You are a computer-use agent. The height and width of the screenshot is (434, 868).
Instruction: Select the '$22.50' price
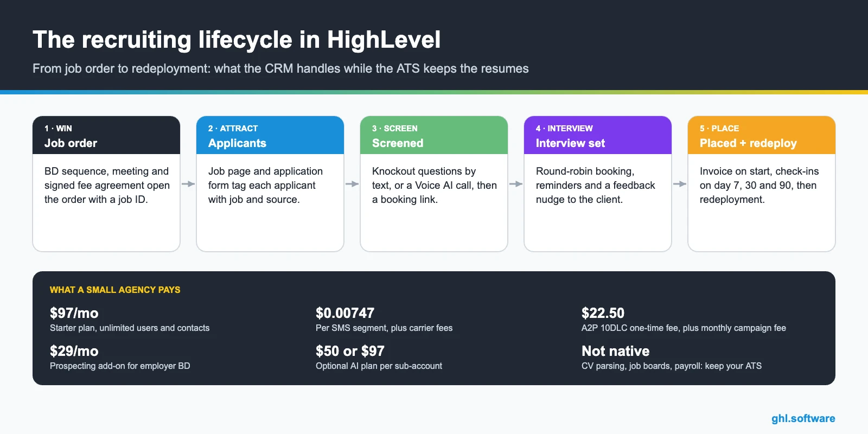click(603, 313)
